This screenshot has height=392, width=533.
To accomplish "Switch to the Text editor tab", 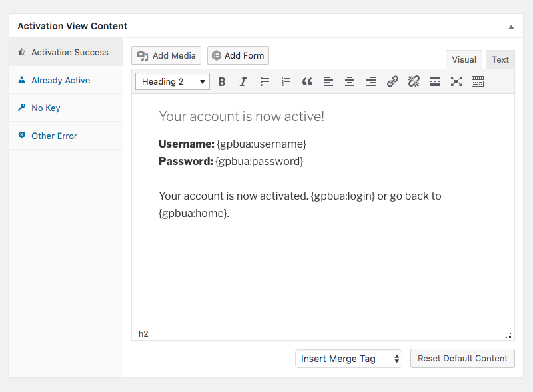I will coord(500,59).
